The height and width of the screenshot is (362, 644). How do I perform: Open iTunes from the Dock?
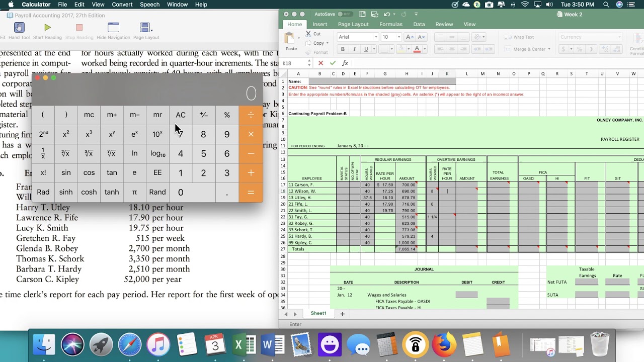click(158, 345)
